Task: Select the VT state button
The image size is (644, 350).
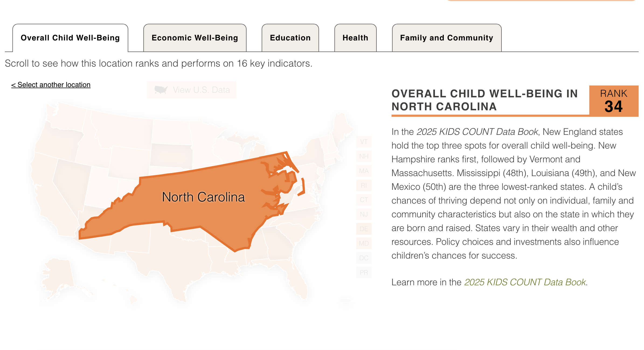Action: tap(364, 142)
